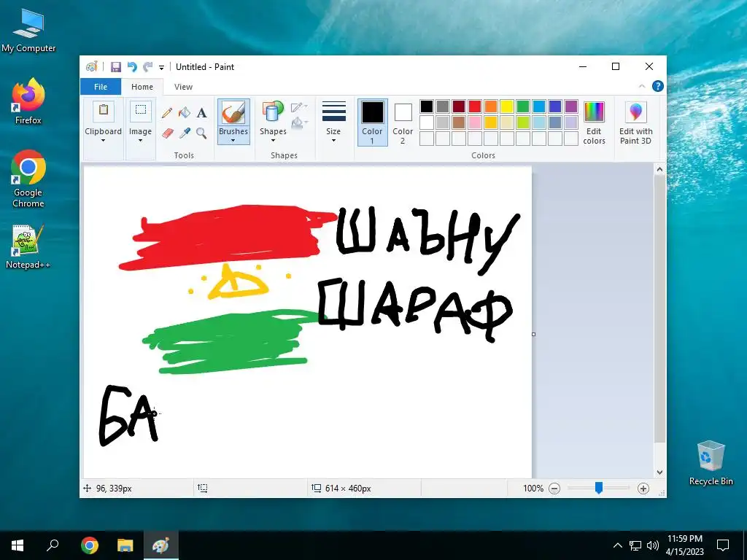Open Paint Help question mark icon
Screen dimensions: 747x560
(x=658, y=86)
